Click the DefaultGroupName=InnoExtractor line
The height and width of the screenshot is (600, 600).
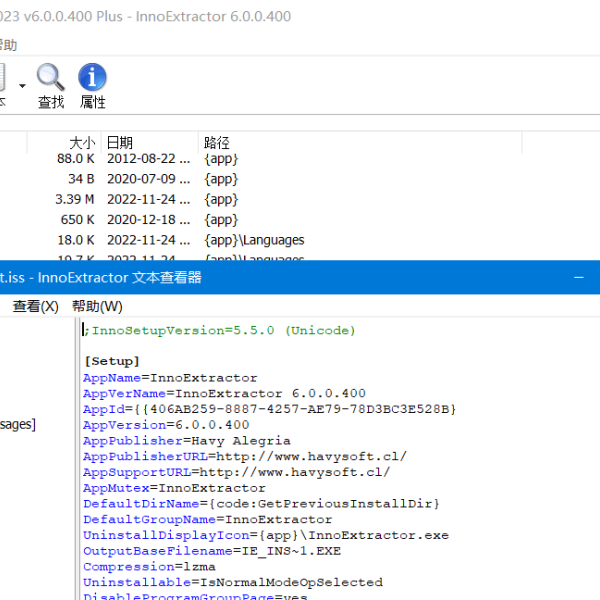coord(208,520)
